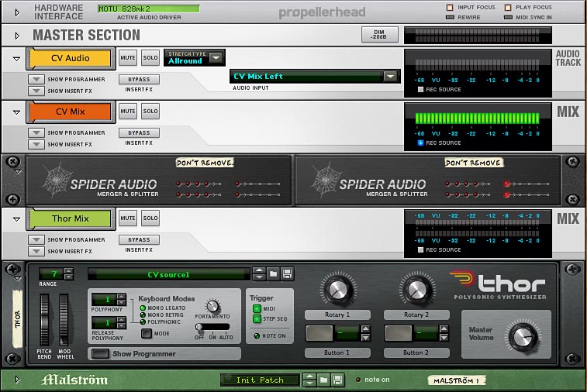Select Mono Legato keyboard mode
Image resolution: width=587 pixels, height=392 pixels.
pos(143,308)
